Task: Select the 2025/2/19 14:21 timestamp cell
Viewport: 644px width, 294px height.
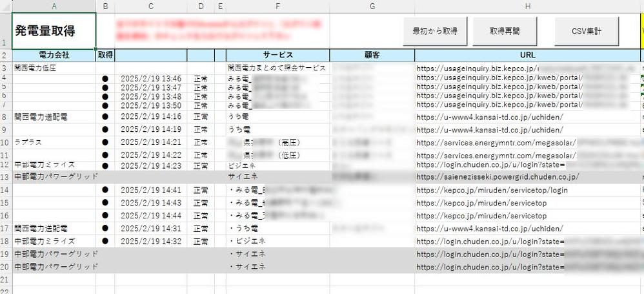Action: pos(151,142)
